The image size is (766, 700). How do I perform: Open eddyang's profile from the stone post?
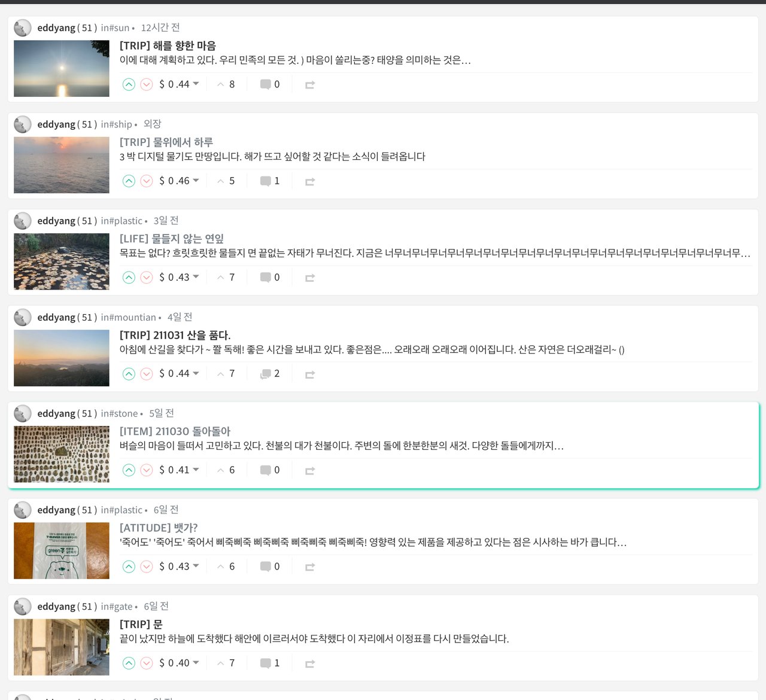[x=56, y=413]
